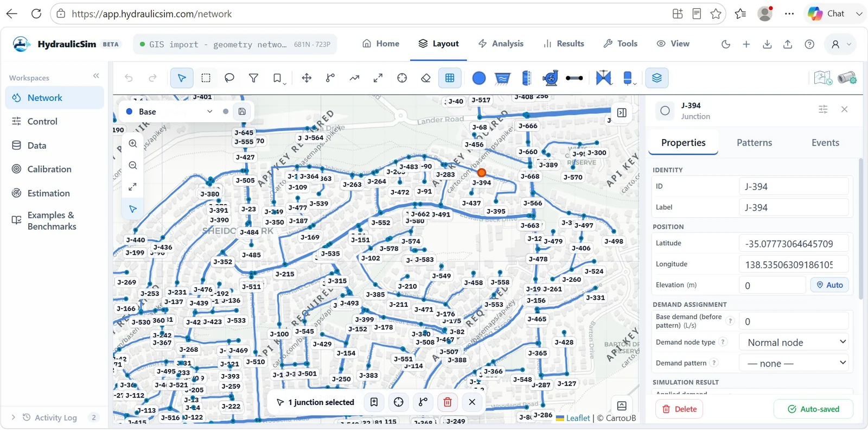The height and width of the screenshot is (430, 868).
Task: Open the Home tab
Action: [381, 43]
